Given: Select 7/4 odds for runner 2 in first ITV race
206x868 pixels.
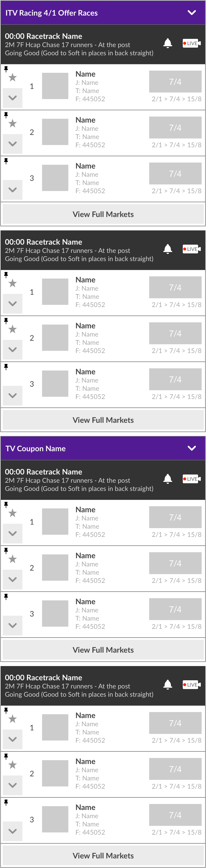Looking at the screenshot, I should (x=175, y=128).
